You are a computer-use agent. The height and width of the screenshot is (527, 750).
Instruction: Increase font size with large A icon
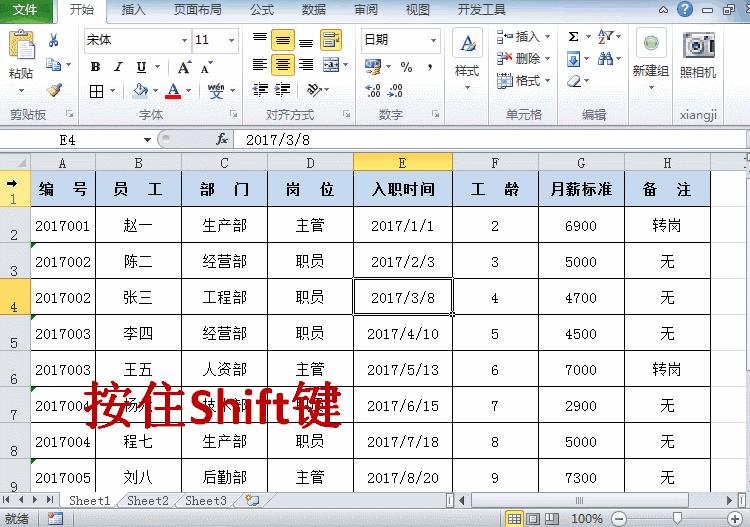pyautogui.click(x=184, y=67)
